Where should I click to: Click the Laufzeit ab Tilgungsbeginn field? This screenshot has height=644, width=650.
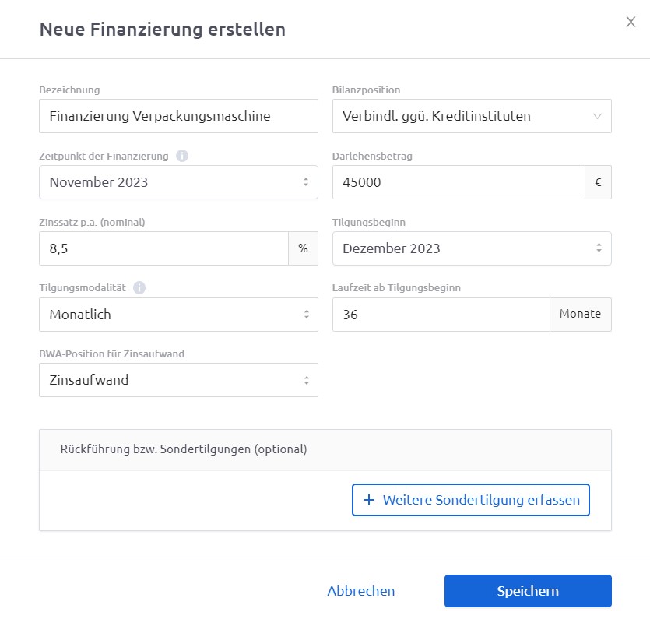pyautogui.click(x=441, y=315)
